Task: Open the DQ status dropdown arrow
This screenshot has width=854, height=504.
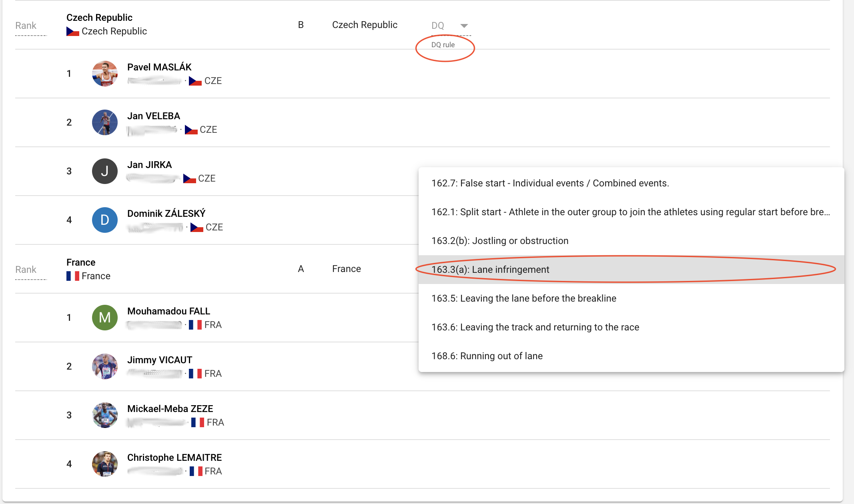Action: pyautogui.click(x=464, y=26)
